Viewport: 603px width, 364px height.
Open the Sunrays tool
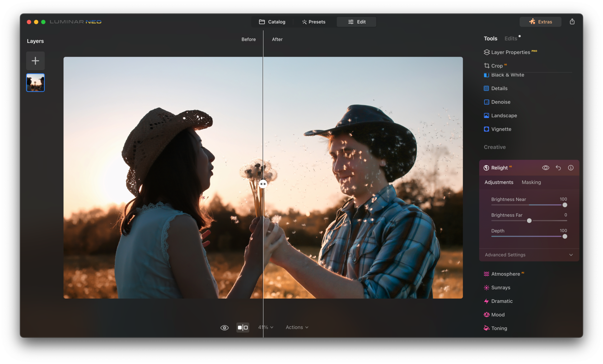(x=501, y=287)
